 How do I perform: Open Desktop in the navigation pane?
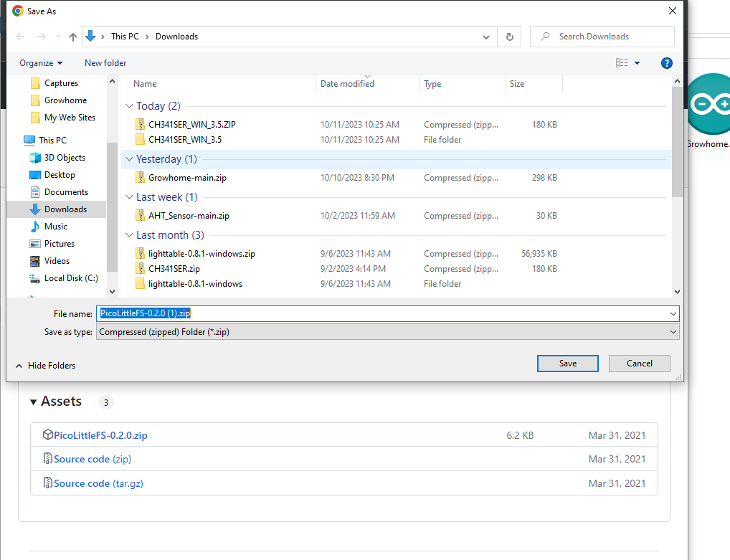pos(52,174)
